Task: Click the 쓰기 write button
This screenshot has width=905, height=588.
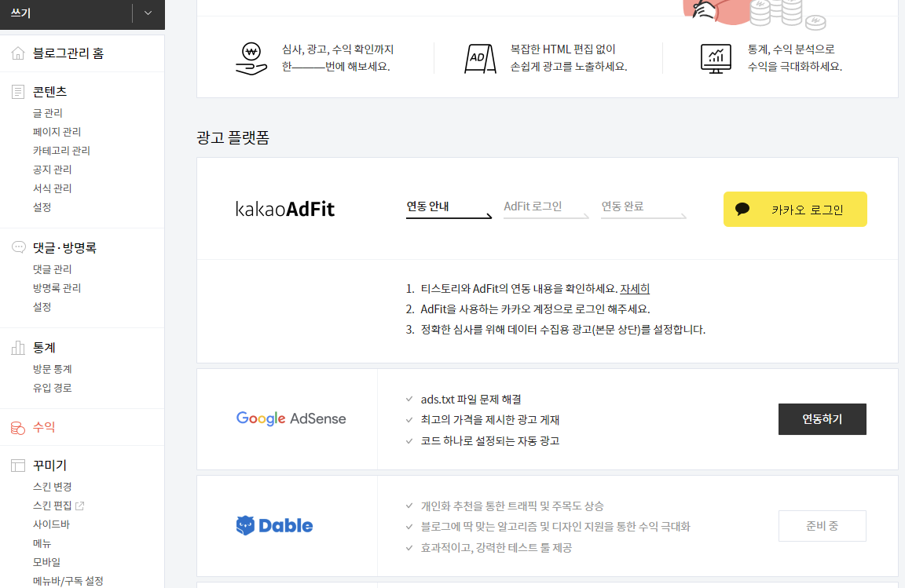Action: coord(66,13)
